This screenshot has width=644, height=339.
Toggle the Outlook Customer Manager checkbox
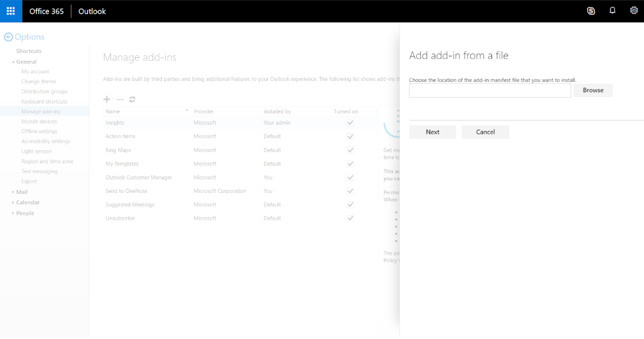point(350,177)
